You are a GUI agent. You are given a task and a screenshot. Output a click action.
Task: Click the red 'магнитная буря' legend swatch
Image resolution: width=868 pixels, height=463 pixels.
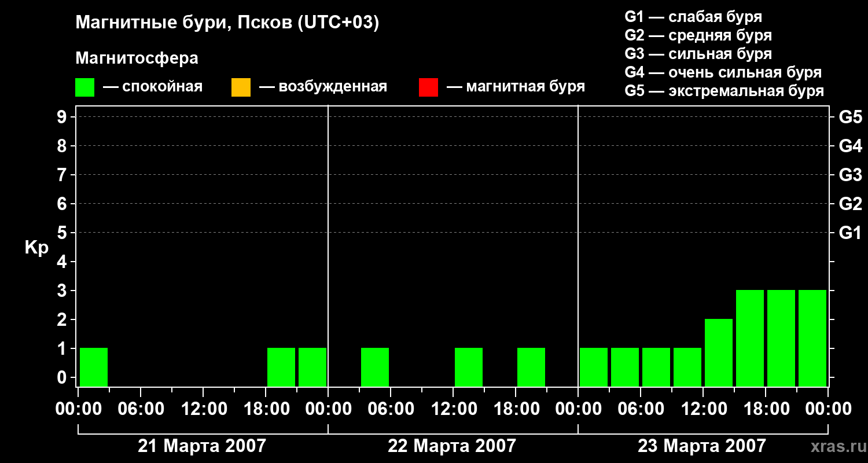click(x=428, y=87)
